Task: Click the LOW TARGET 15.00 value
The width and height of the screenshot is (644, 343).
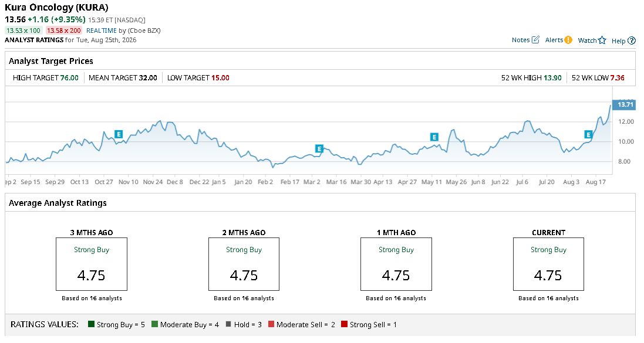Action: pyautogui.click(x=220, y=77)
